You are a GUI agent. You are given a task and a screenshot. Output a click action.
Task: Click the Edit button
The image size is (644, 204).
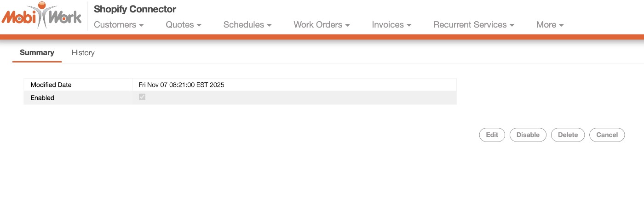click(492, 135)
